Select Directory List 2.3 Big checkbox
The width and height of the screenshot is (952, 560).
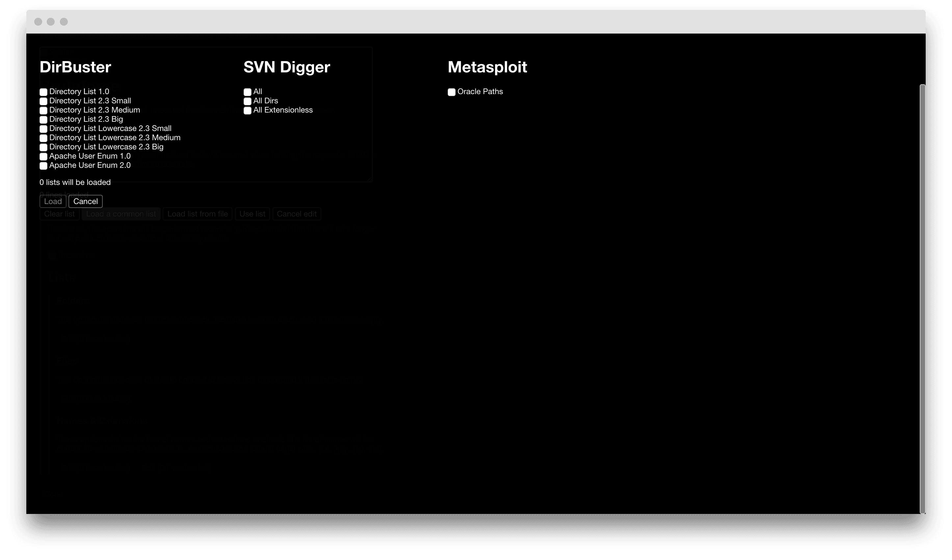[x=43, y=120]
